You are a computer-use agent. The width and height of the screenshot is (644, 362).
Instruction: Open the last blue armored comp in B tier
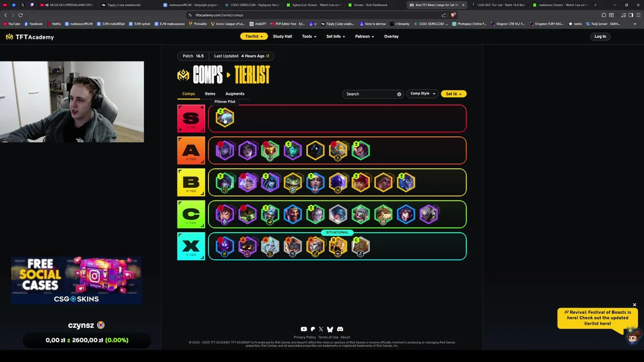coord(406,183)
